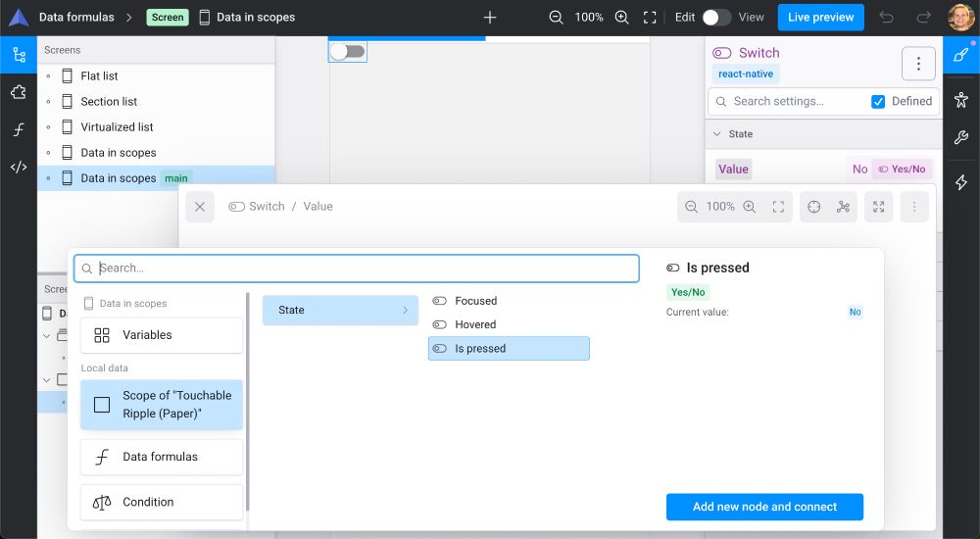
Task: Expand the State category arrow
Action: [x=405, y=310]
